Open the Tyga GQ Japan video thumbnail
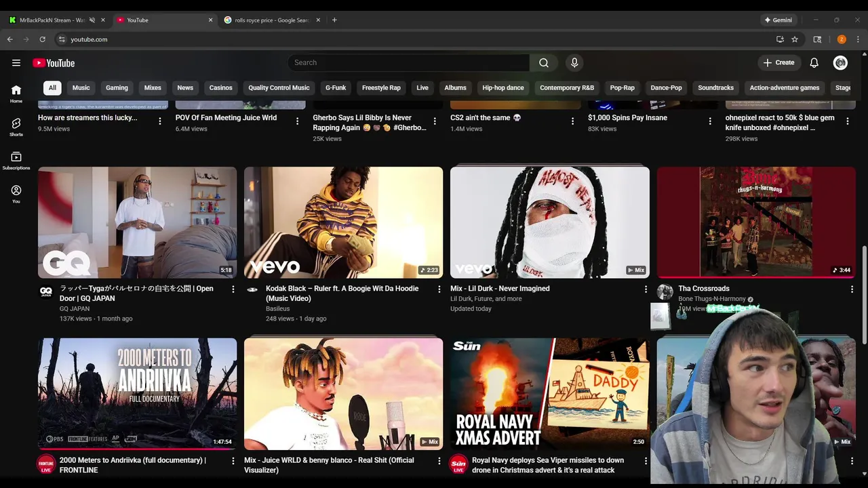Viewport: 868px width, 488px height. click(138, 222)
